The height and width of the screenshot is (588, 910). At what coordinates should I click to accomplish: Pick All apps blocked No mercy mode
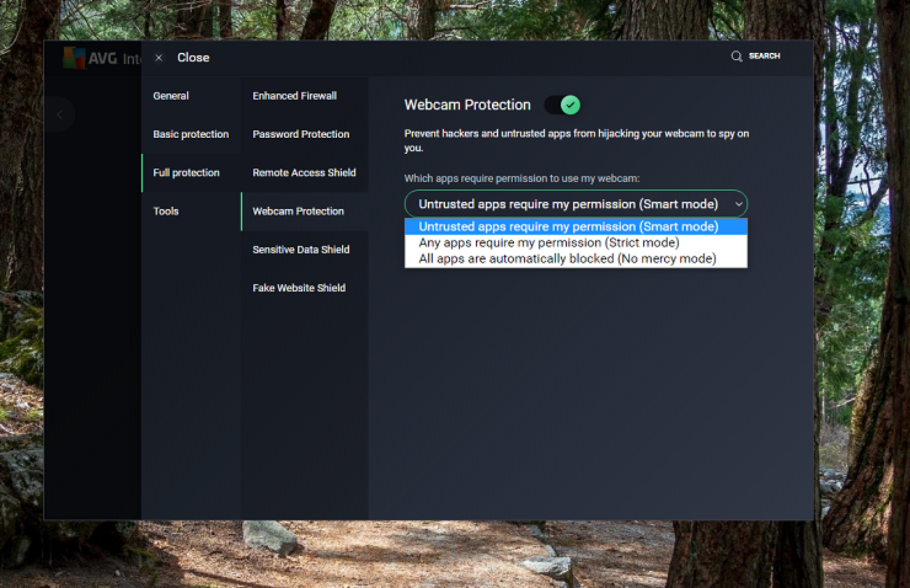click(x=567, y=259)
